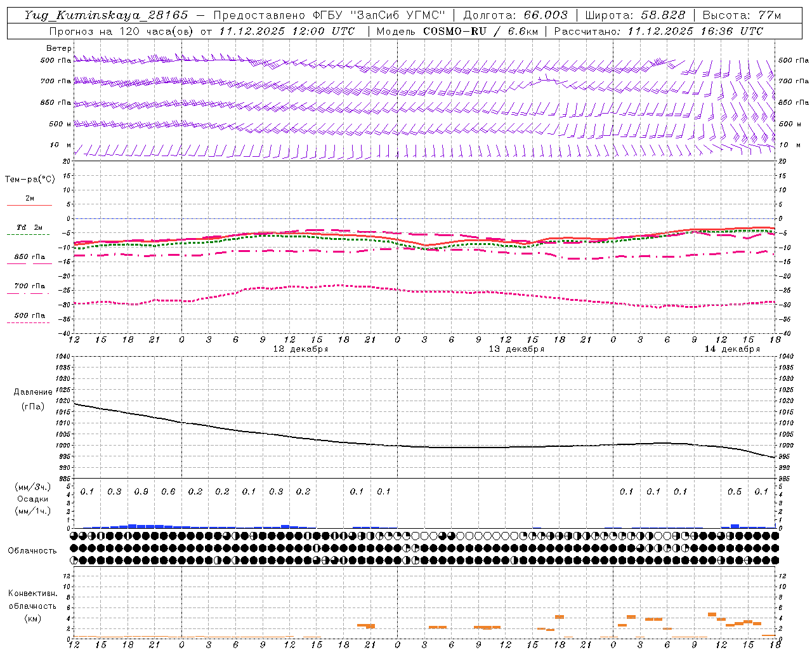Viewport: 812px width, 650px height.
Task: Click the '12 декабря' date label
Action: 300,349
